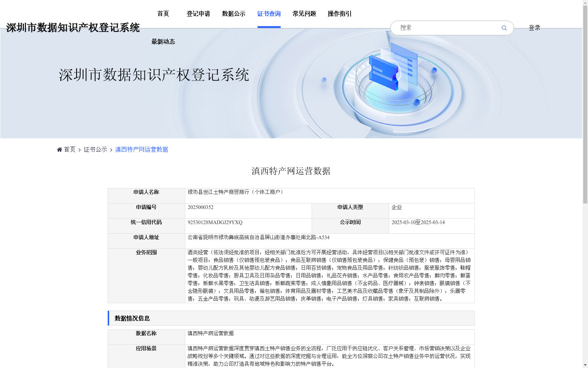This screenshot has width=588, height=368.
Task: Click application number 2025000352
Action: [x=201, y=207]
